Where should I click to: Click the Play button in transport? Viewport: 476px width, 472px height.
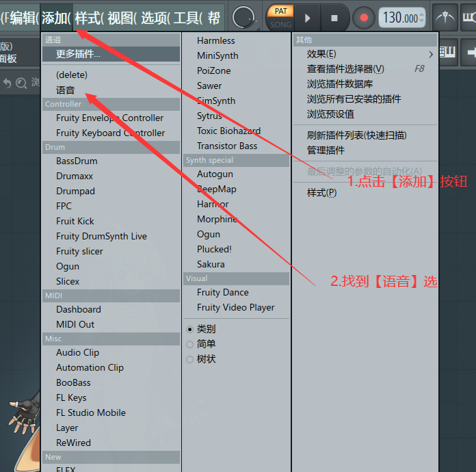307,18
